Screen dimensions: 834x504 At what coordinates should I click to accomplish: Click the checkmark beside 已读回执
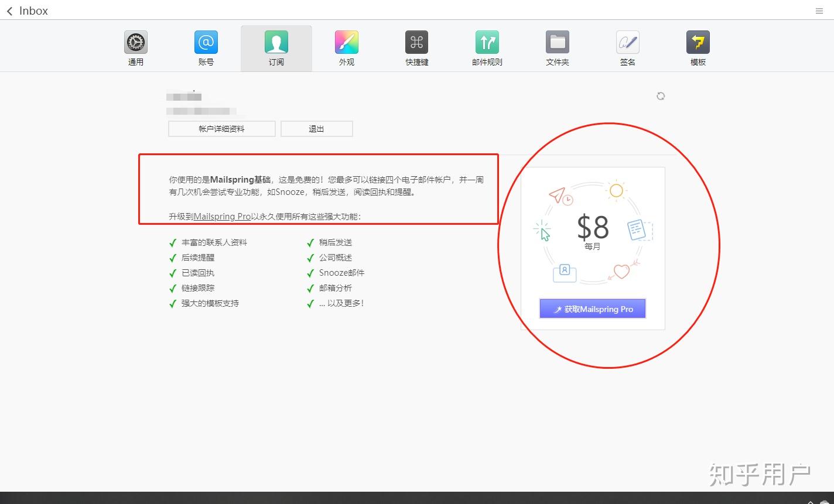[173, 273]
